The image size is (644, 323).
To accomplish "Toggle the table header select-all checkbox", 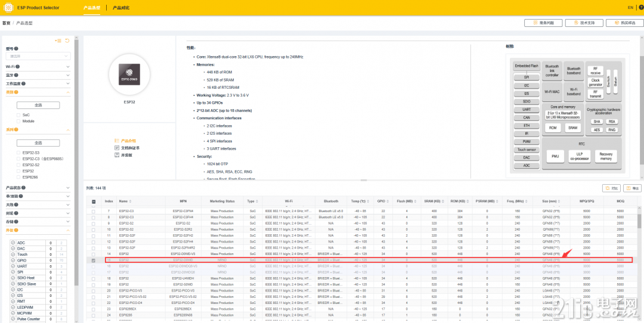I will click(93, 201).
